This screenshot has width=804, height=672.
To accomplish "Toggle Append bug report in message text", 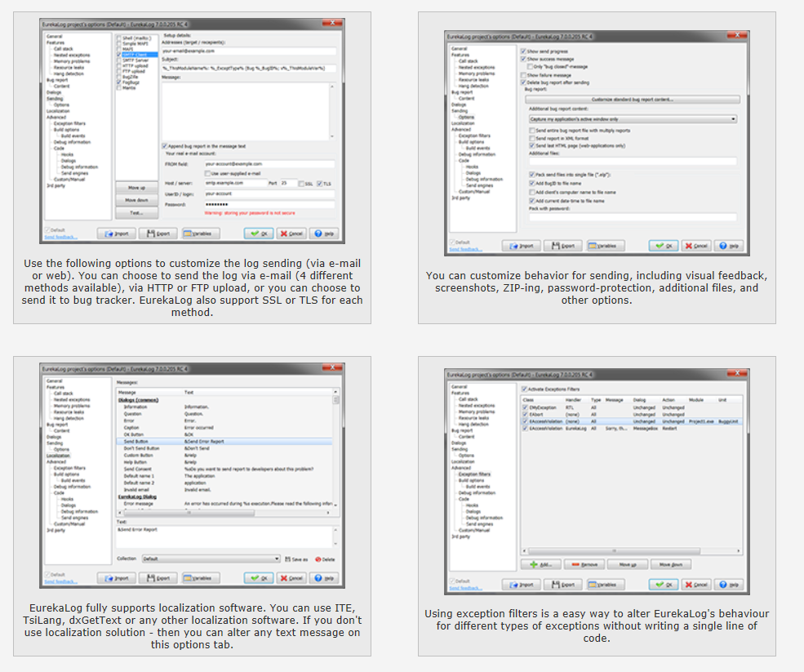I will 165,146.
